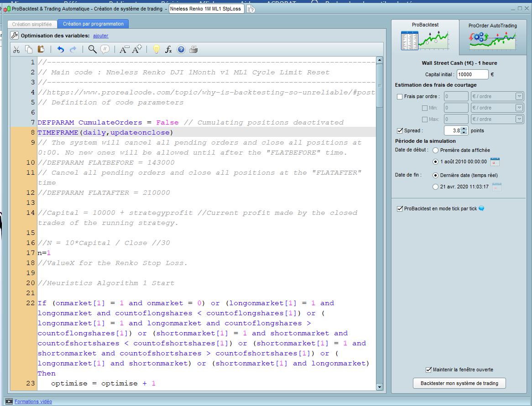Undo the last edit

point(60,50)
